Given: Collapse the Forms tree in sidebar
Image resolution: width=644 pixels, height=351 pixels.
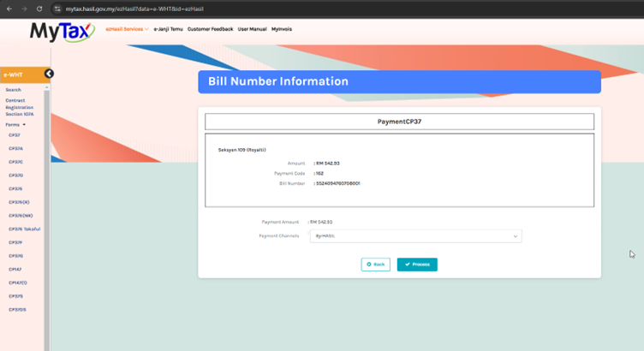Looking at the screenshot, I should coord(15,124).
